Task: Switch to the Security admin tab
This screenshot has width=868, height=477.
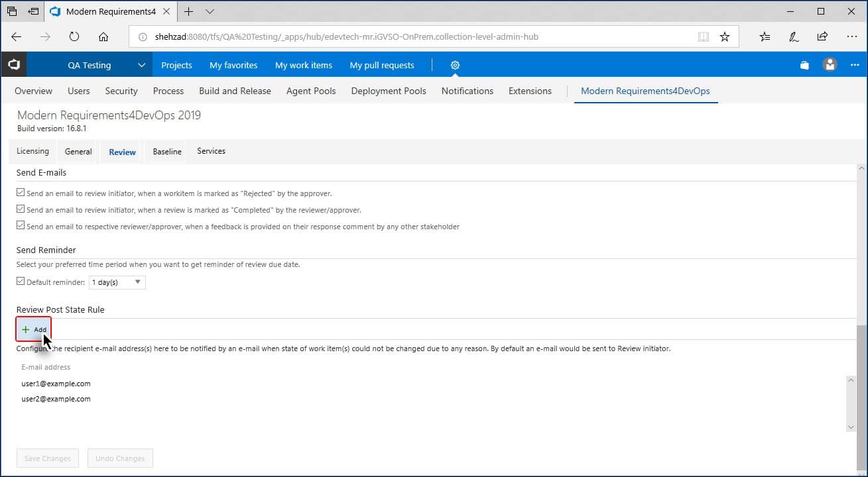Action: [121, 91]
